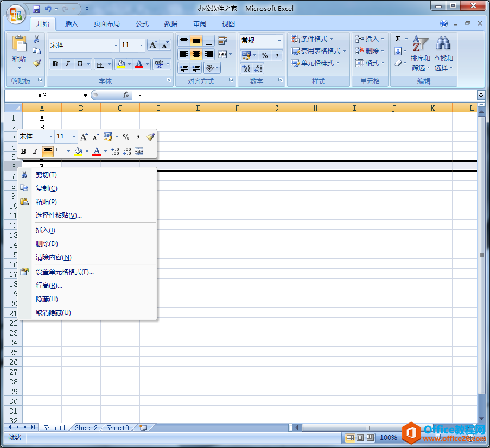Image resolution: width=490 pixels, height=448 pixels.
Task: Click the large Paste clipboard icon
Action: point(19,44)
